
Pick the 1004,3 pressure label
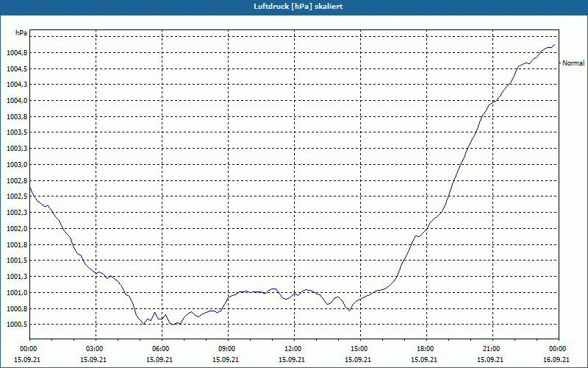[x=17, y=85]
